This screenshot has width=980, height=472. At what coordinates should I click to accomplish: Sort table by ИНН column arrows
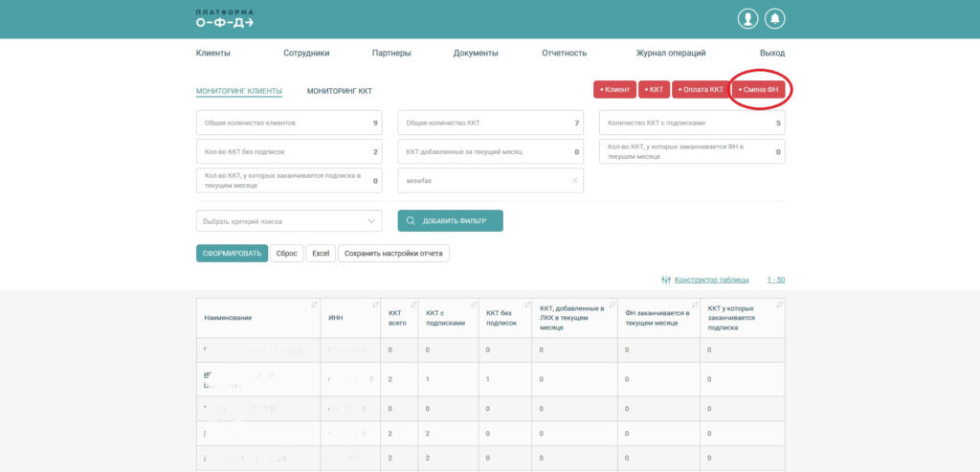[x=375, y=304]
